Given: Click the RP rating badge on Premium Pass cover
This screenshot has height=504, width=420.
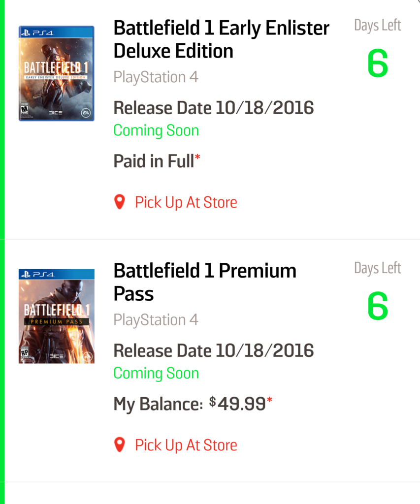Looking at the screenshot, I should (x=24, y=353).
